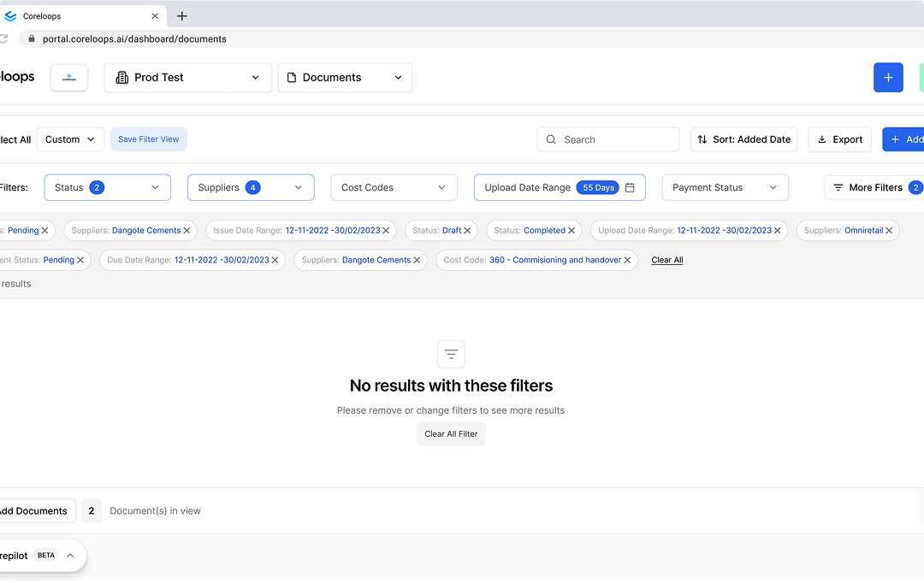924x583 pixels.
Task: Expand the Cost Codes filter dropdown
Action: pyautogui.click(x=394, y=187)
